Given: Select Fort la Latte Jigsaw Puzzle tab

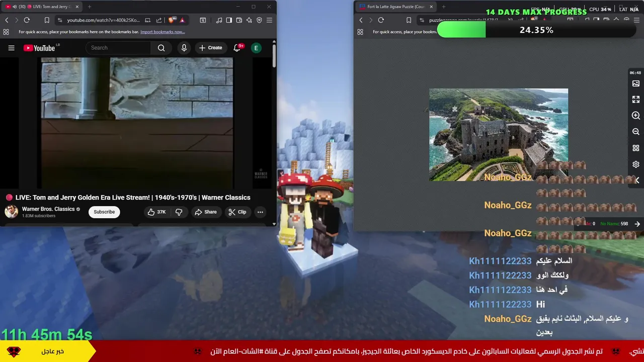Looking at the screenshot, I should (x=395, y=7).
